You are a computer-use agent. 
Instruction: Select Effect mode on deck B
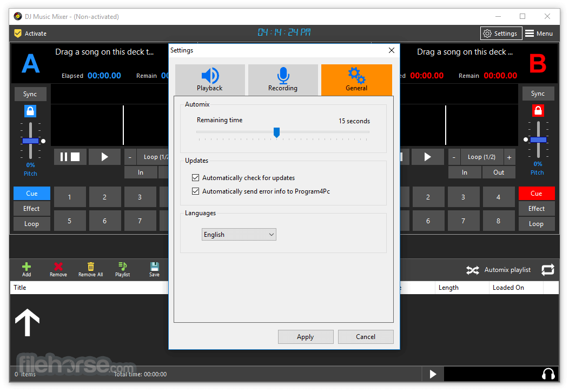click(x=537, y=209)
